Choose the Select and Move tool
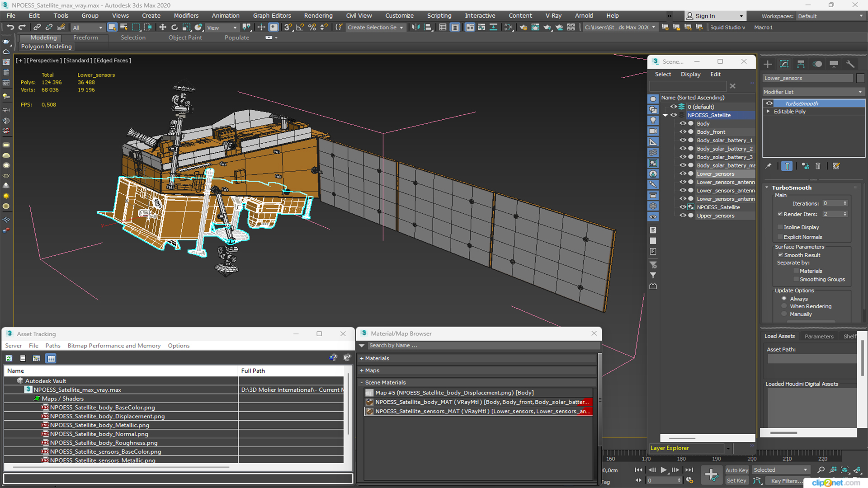The width and height of the screenshot is (868, 488). pyautogui.click(x=163, y=28)
